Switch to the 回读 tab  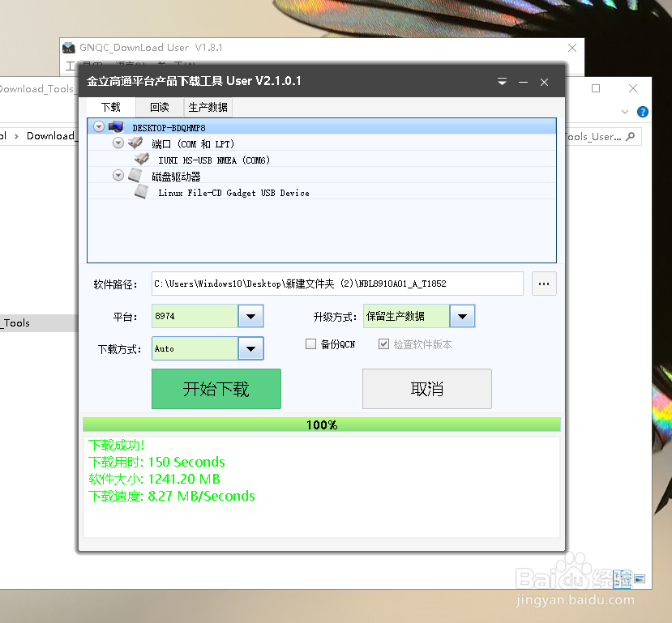point(160,107)
